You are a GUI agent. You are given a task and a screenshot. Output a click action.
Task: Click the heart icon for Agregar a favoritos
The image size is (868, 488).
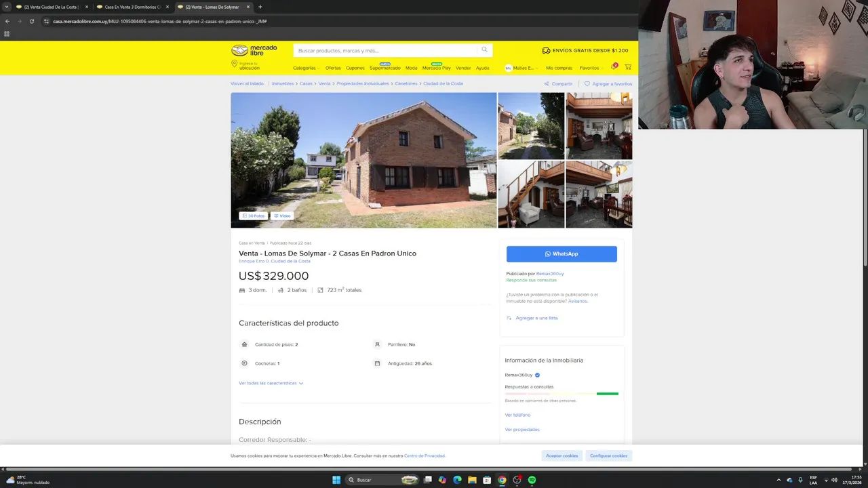587,84
